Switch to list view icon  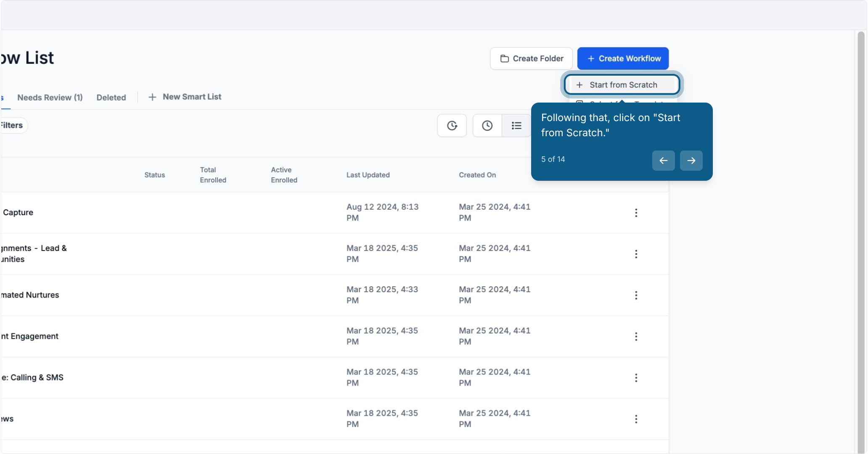click(x=516, y=125)
